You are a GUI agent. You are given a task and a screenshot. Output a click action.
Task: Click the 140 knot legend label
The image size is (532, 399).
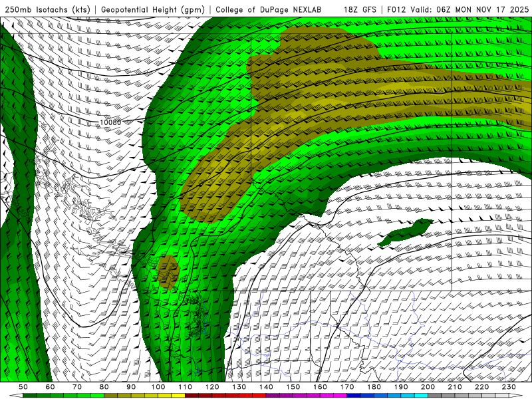(267, 387)
